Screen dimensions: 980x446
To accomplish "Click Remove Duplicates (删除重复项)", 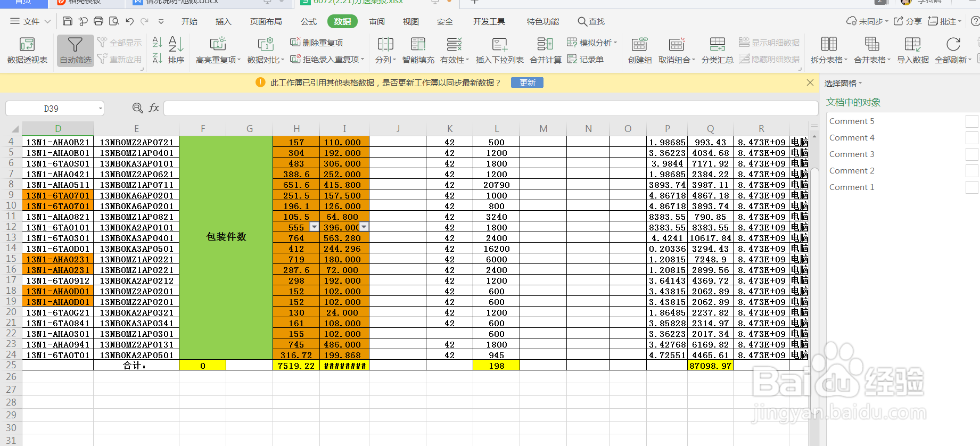I will [x=316, y=43].
